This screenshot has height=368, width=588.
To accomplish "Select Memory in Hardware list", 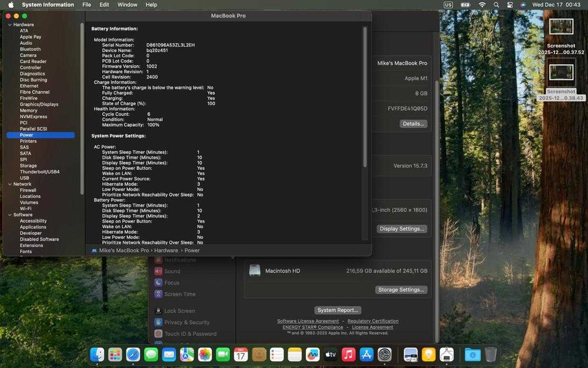I will coord(28,111).
